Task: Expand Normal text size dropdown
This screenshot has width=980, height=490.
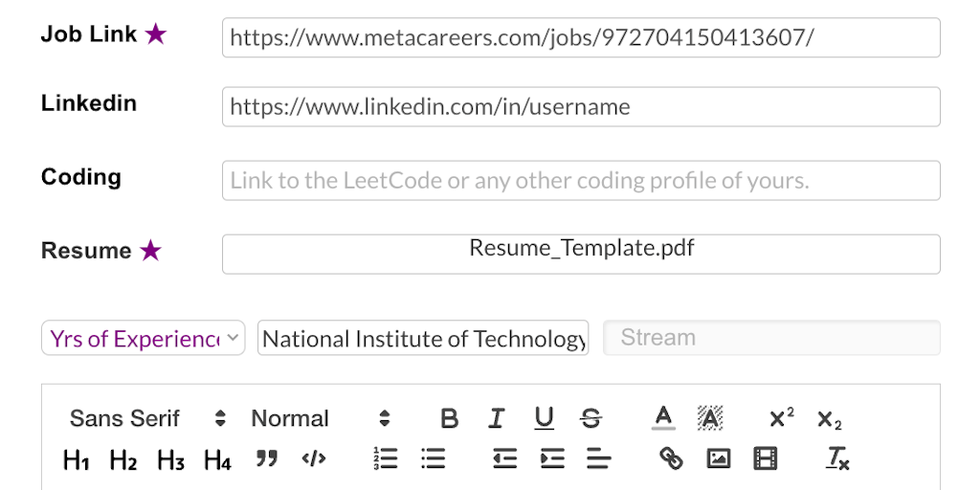Action: pos(321,418)
